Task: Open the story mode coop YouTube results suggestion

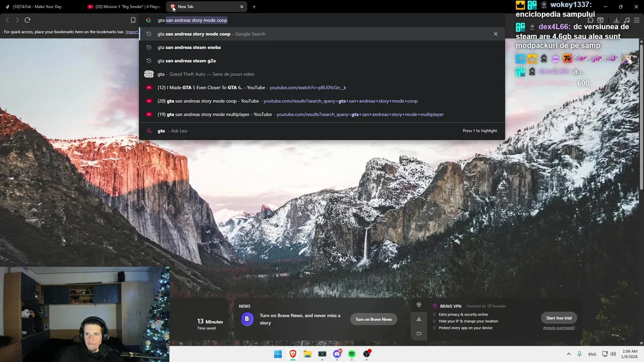Action: [322, 101]
